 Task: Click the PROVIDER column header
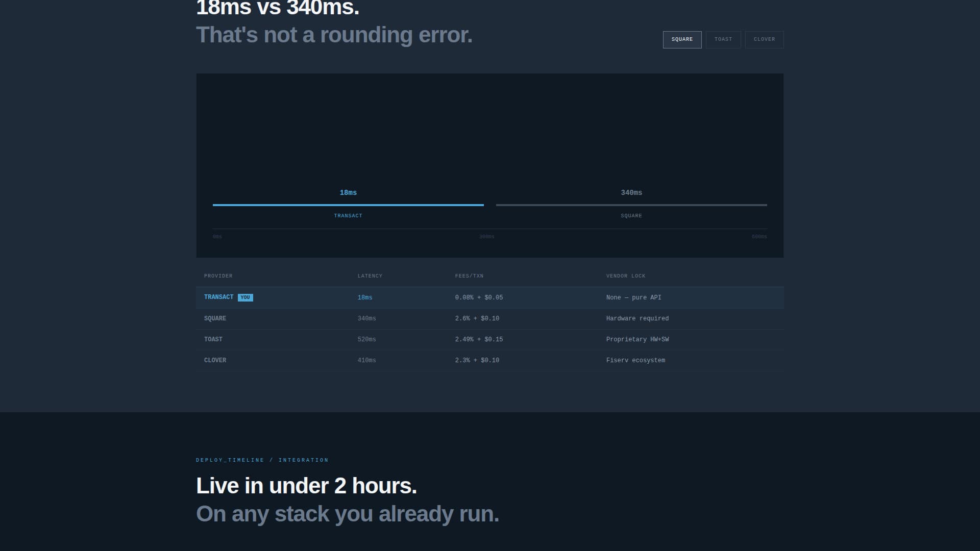(218, 276)
